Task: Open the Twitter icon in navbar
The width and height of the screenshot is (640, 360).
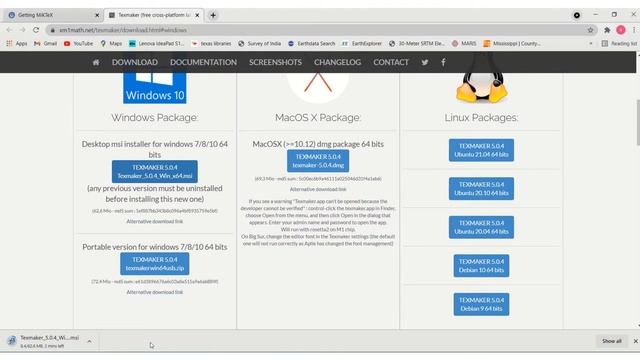Action: 425,62
